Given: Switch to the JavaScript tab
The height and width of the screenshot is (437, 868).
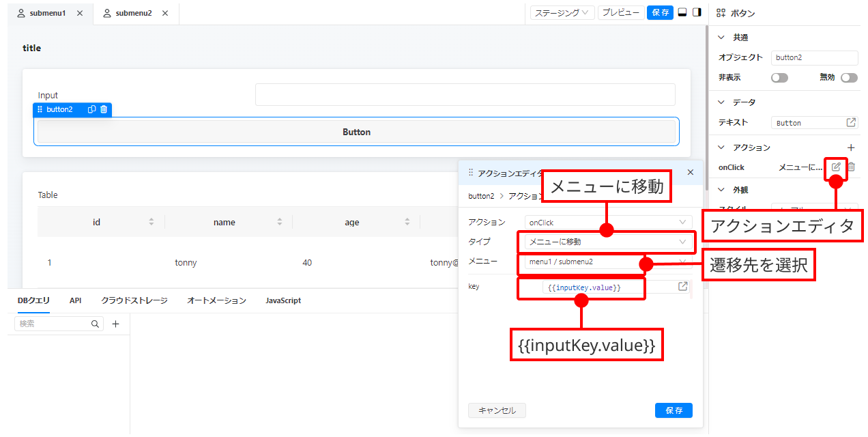Looking at the screenshot, I should 283,300.
